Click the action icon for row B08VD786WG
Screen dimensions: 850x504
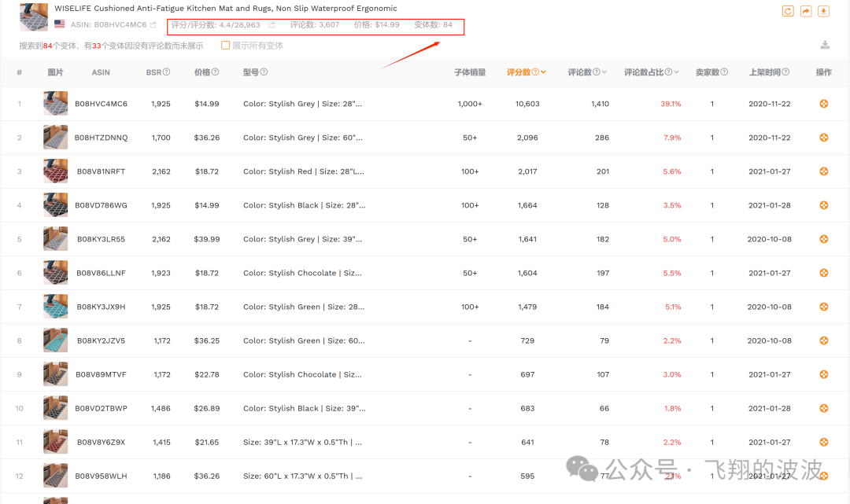824,205
